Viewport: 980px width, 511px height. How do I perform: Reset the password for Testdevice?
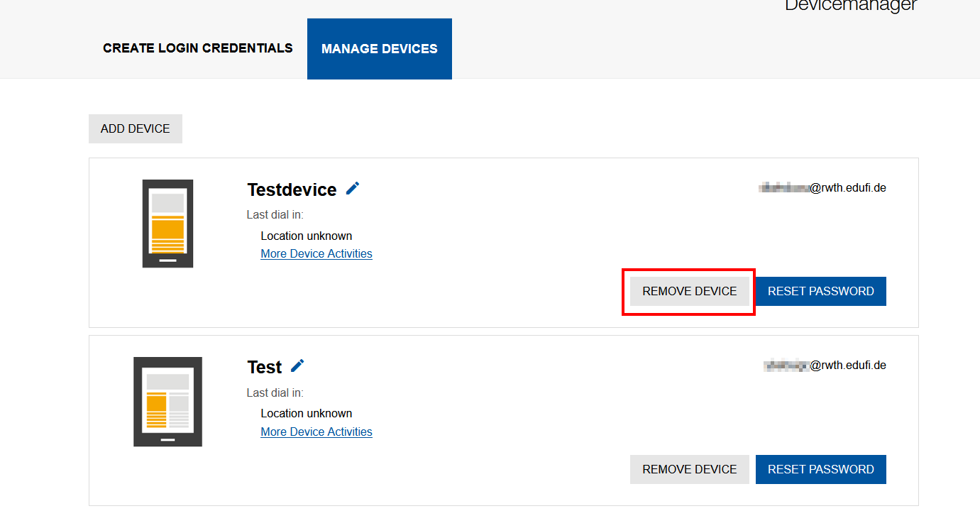click(820, 291)
